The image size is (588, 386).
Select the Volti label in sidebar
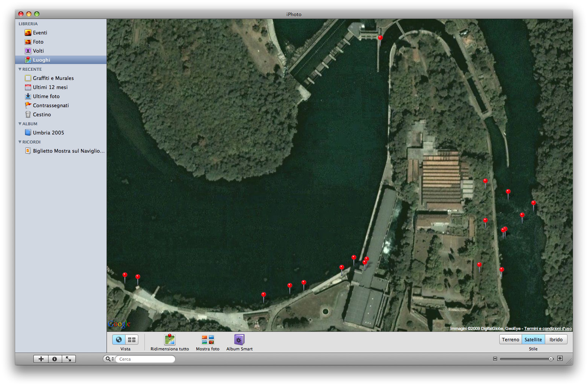pos(38,51)
